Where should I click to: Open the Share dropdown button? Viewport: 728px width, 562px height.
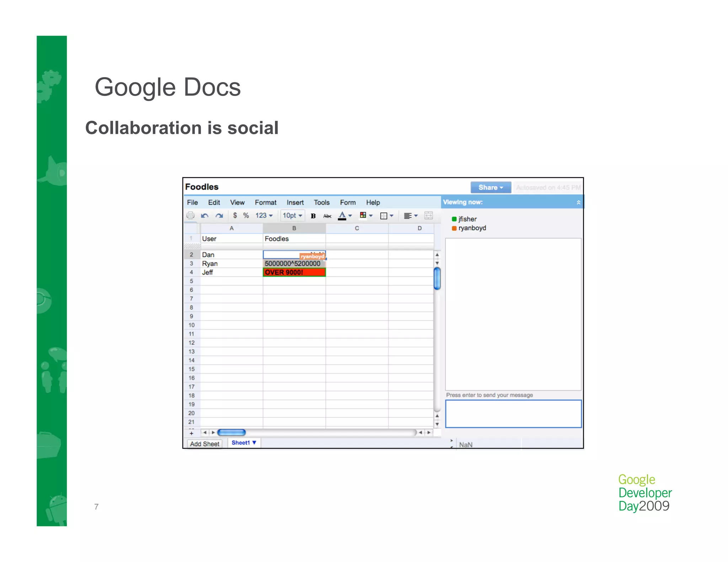tap(491, 187)
